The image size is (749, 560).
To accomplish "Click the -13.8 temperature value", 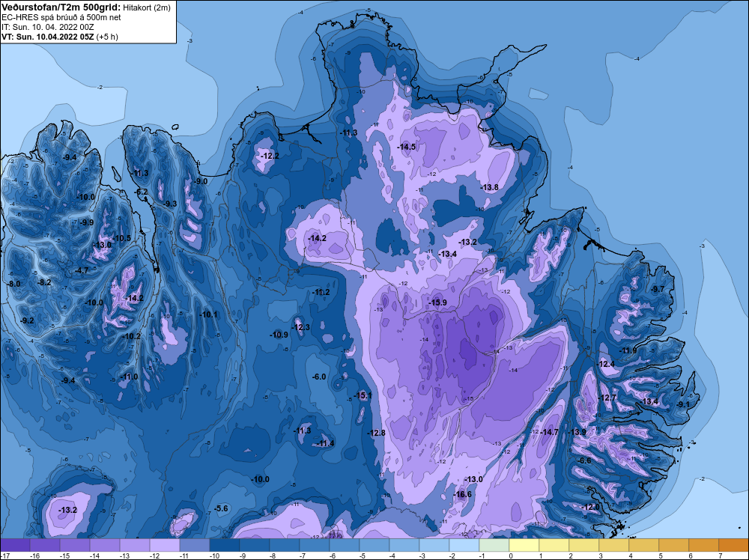I will (490, 187).
